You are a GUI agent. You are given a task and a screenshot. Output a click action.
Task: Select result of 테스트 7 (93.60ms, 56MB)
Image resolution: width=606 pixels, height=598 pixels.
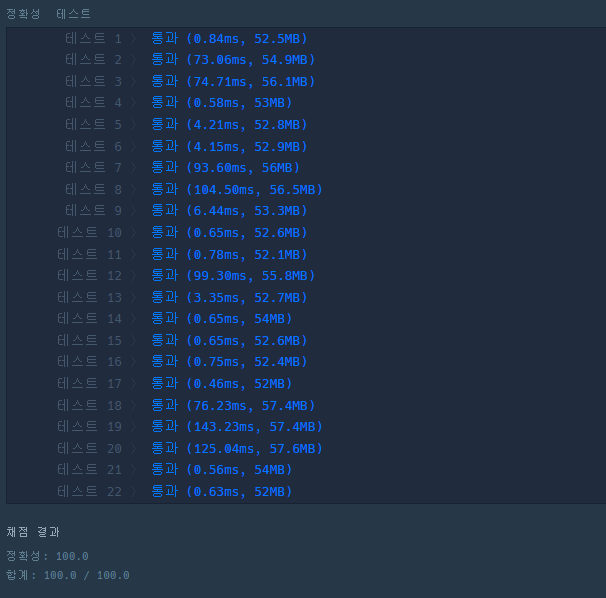click(225, 167)
